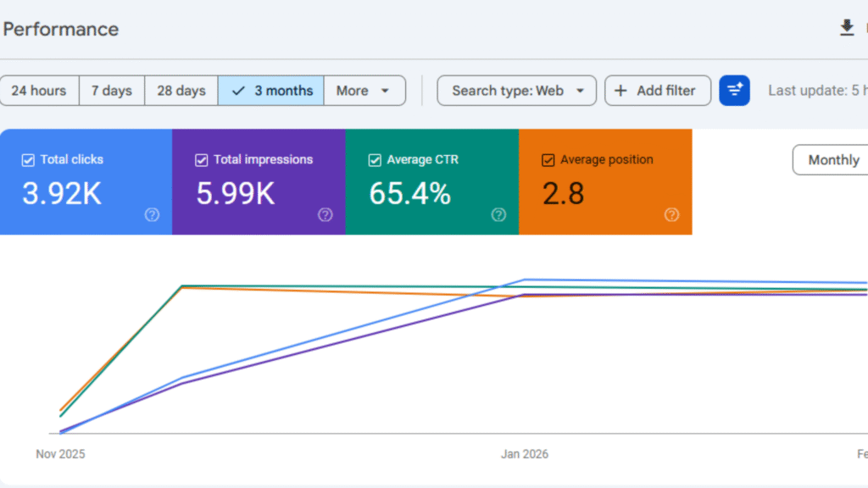
Task: Click the Add filter button
Action: pos(657,91)
